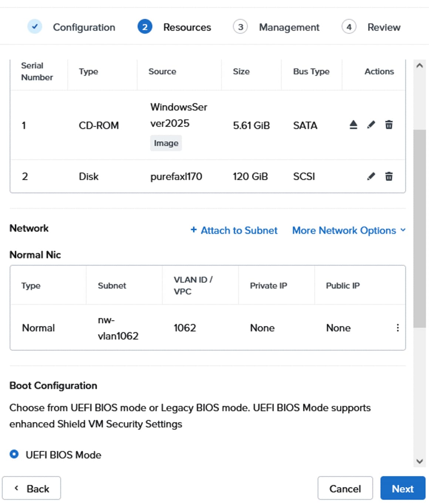Click the Attach to Subnet link
Viewport: 429px width, 504px height.
pos(239,230)
